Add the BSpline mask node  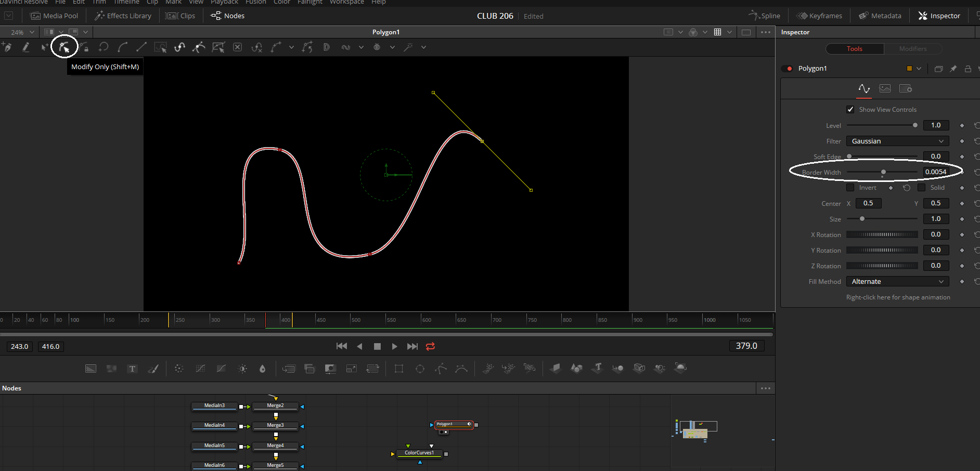pyautogui.click(x=461, y=369)
